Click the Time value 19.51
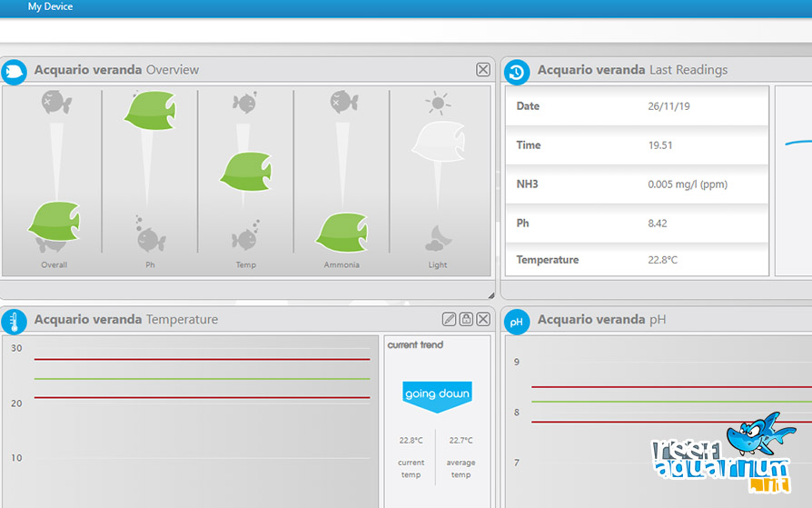The width and height of the screenshot is (812, 508). (x=660, y=145)
